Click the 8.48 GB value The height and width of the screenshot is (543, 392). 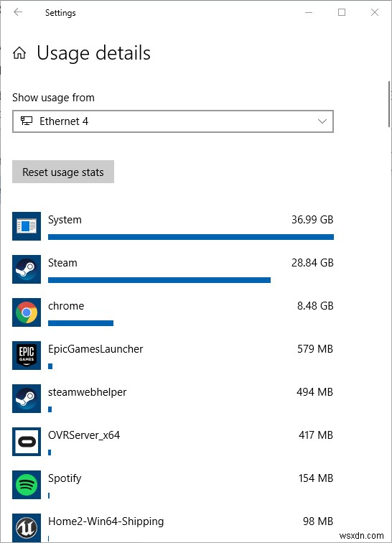[315, 306]
